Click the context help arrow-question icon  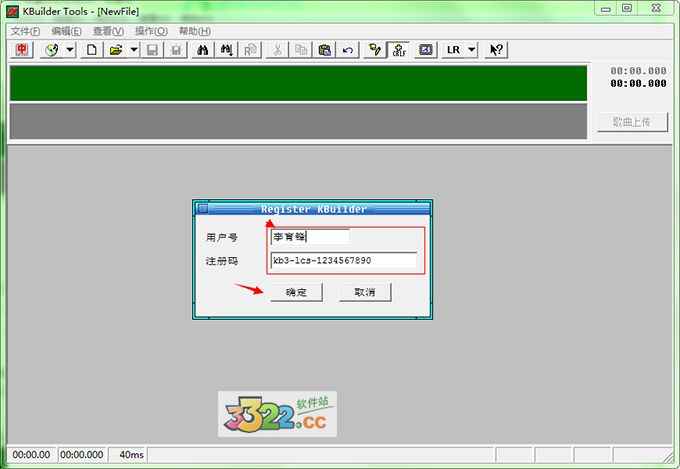pyautogui.click(x=496, y=50)
